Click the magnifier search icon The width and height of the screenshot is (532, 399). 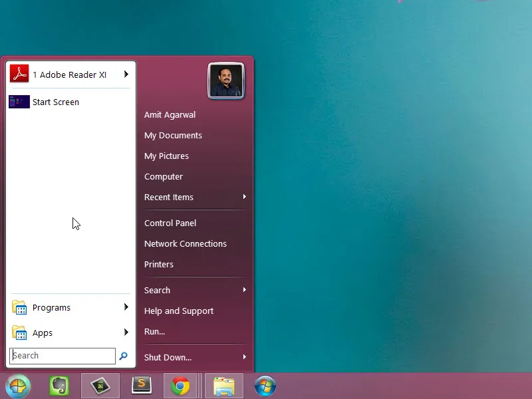tap(124, 355)
